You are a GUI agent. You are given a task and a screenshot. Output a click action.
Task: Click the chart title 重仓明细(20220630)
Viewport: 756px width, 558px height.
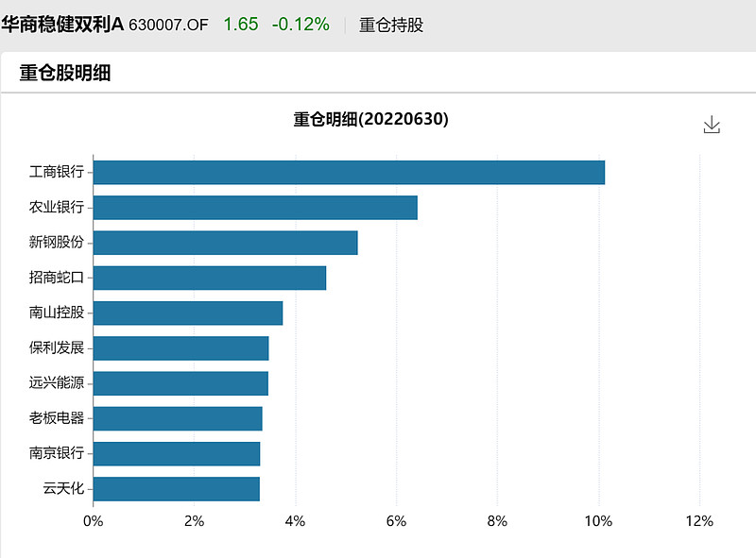[x=369, y=120]
